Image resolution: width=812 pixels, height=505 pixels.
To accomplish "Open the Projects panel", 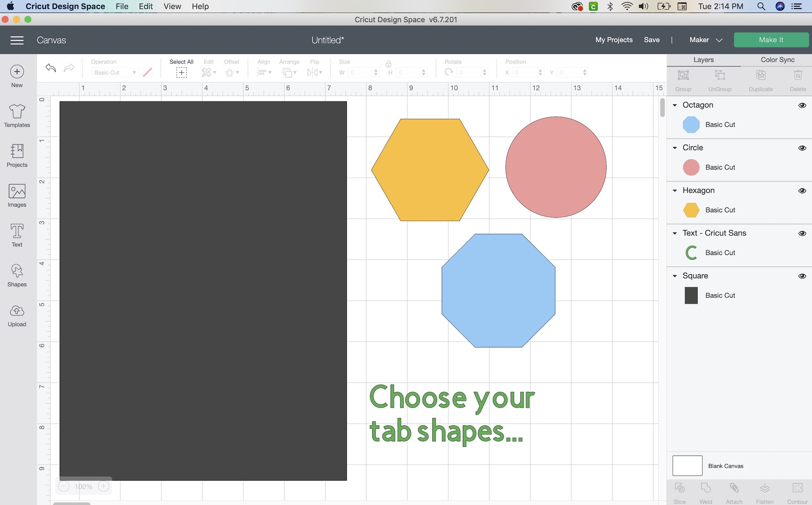I will point(17,156).
